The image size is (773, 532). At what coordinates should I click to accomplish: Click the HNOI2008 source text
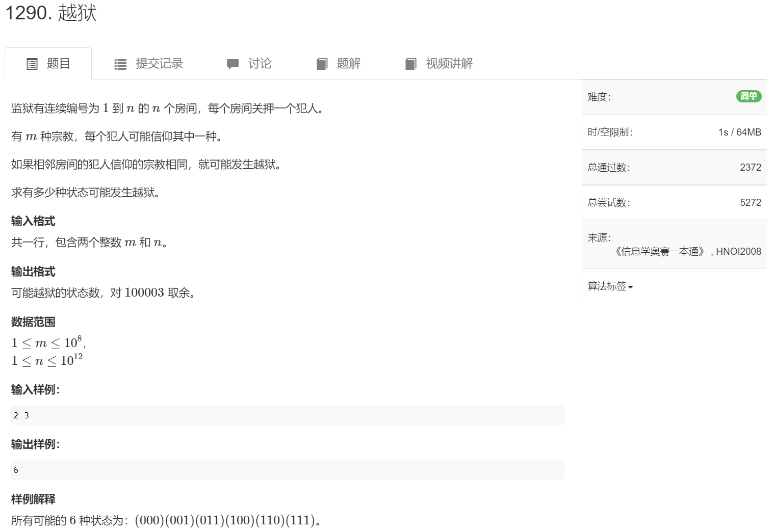[738, 251]
